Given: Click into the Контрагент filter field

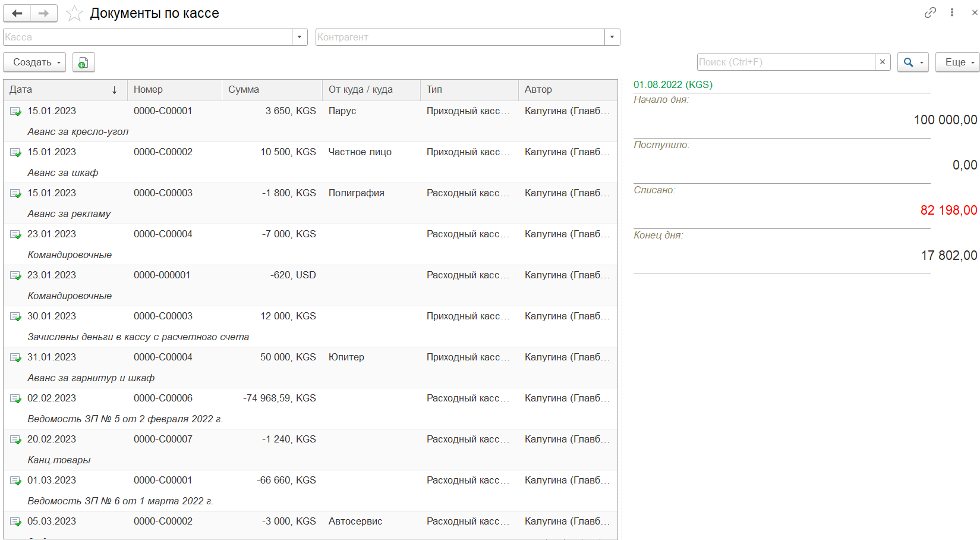Looking at the screenshot, I should tap(460, 37).
